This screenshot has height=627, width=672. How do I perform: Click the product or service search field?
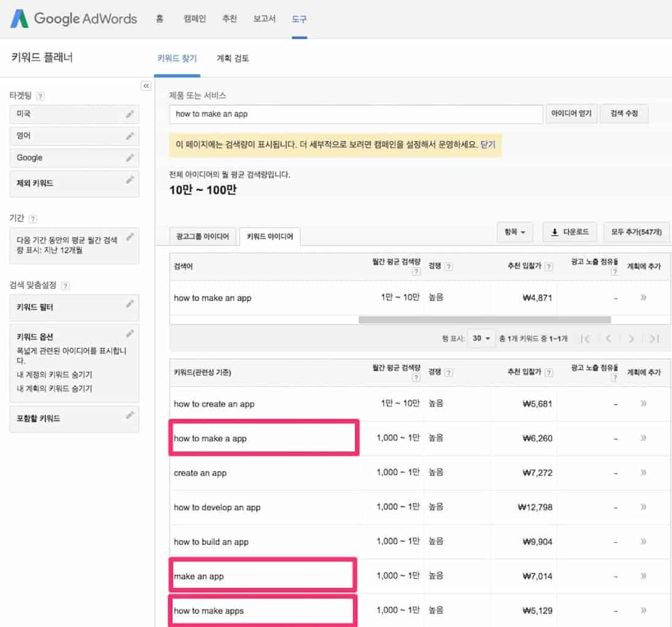tap(356, 114)
